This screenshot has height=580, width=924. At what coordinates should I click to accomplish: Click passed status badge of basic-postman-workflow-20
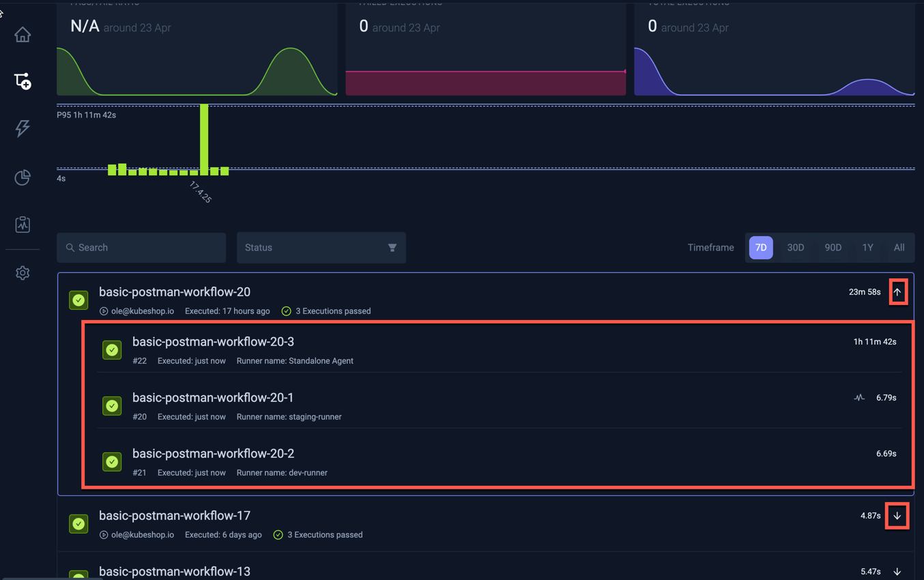(79, 300)
